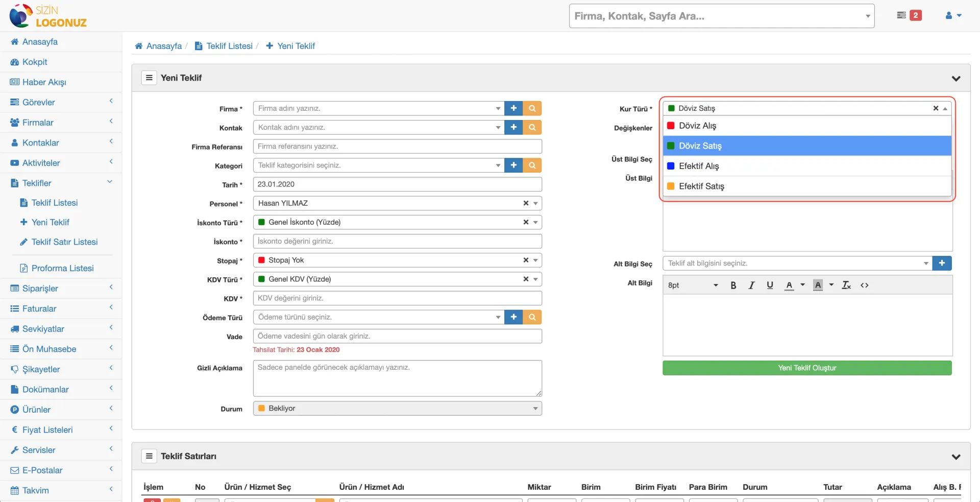Click the Firma, Kontak, Sayfa Ara search box

click(721, 16)
